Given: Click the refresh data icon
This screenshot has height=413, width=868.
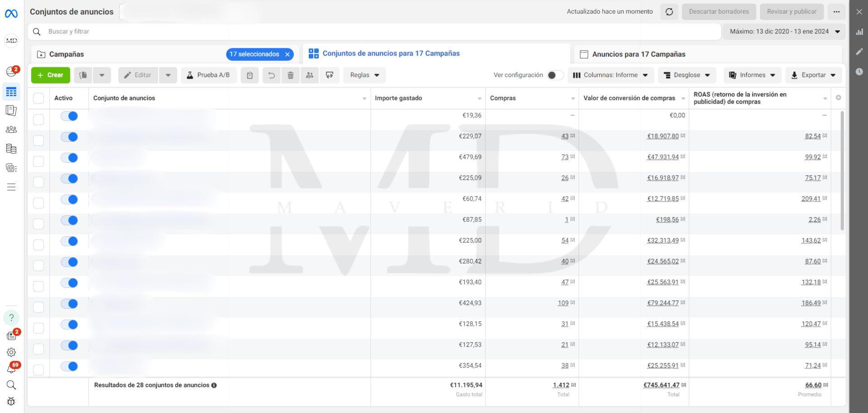Looking at the screenshot, I should pyautogui.click(x=669, y=12).
